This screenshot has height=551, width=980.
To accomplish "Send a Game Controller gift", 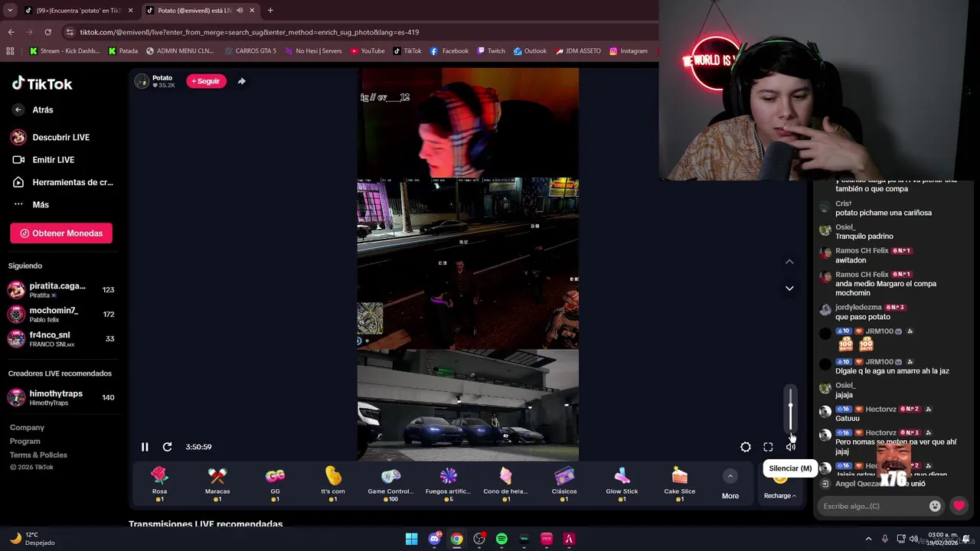I will 390,484.
